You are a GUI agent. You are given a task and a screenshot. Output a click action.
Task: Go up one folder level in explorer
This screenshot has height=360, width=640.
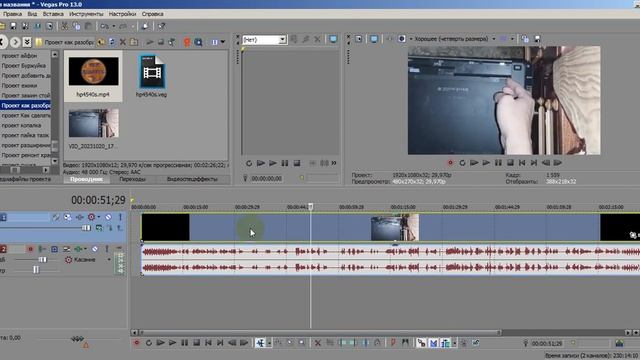pos(101,42)
